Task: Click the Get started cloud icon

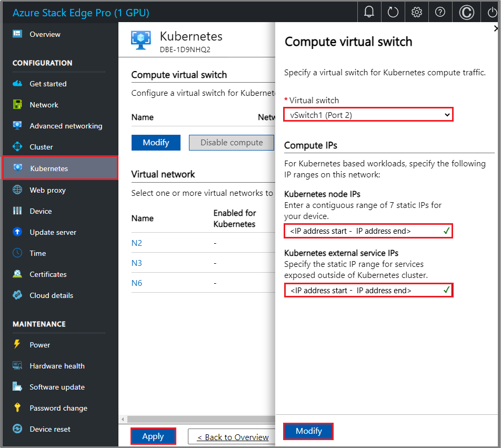Action: pyautogui.click(x=17, y=83)
